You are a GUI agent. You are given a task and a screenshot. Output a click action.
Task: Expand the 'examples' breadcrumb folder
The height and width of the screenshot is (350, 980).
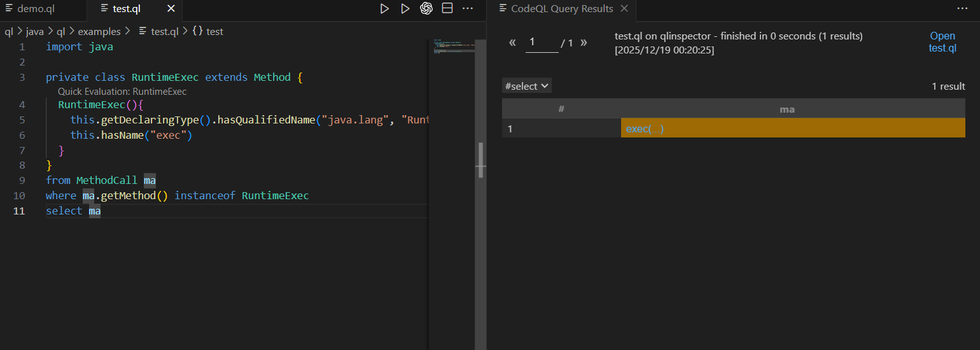[x=99, y=31]
